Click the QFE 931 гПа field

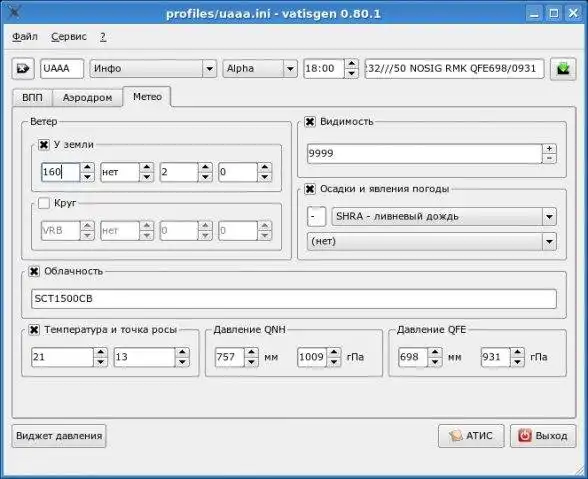(x=496, y=357)
